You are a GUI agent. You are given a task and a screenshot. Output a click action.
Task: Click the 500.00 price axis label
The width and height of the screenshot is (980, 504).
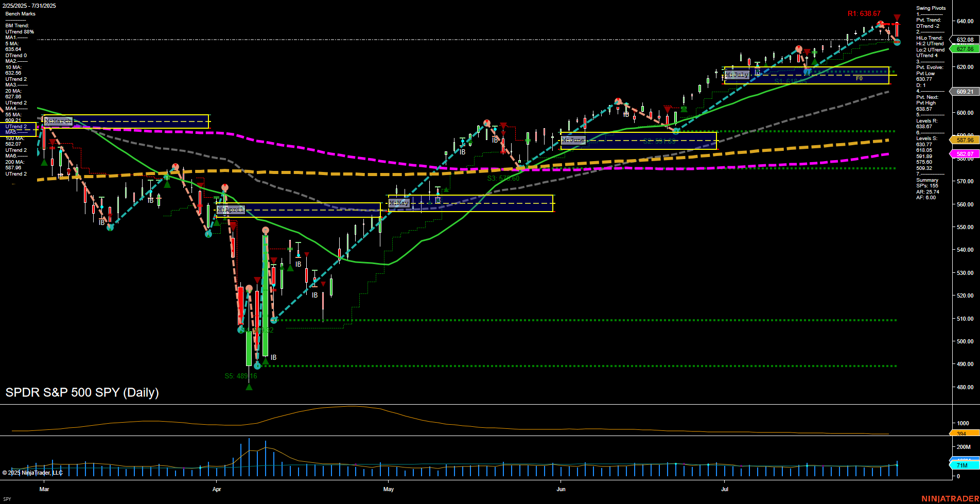[x=965, y=341]
